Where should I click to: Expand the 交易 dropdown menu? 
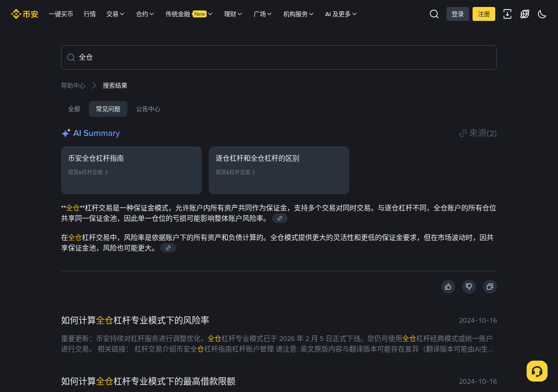tap(116, 14)
